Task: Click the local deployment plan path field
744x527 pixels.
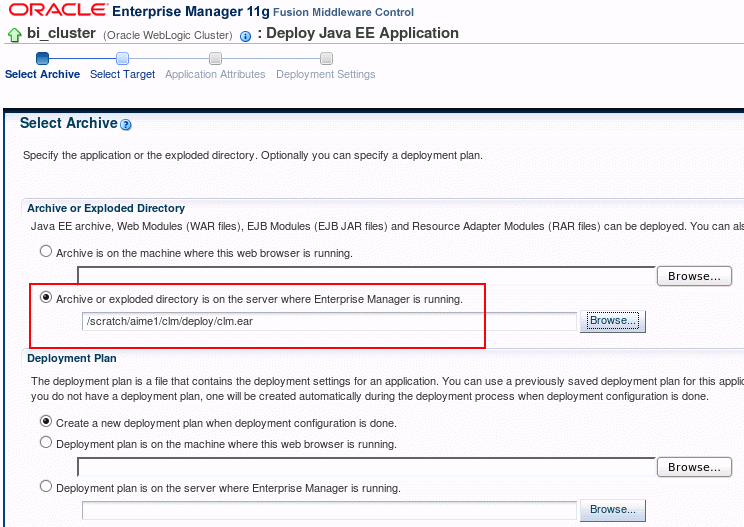Action: click(366, 467)
